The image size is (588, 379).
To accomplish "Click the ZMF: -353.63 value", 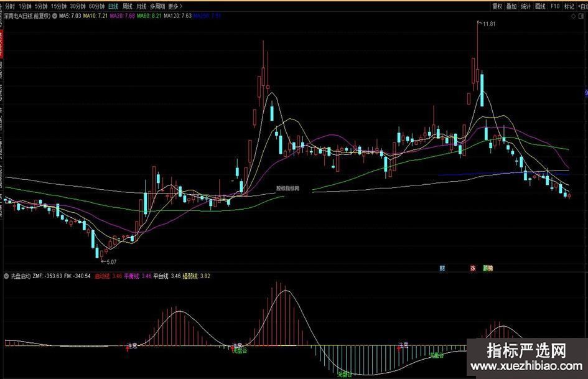I will (47, 276).
